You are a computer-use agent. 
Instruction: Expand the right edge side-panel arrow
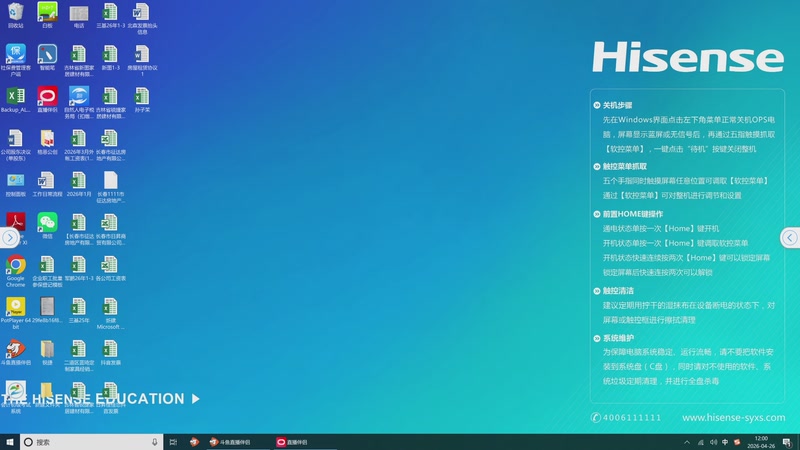click(x=789, y=238)
